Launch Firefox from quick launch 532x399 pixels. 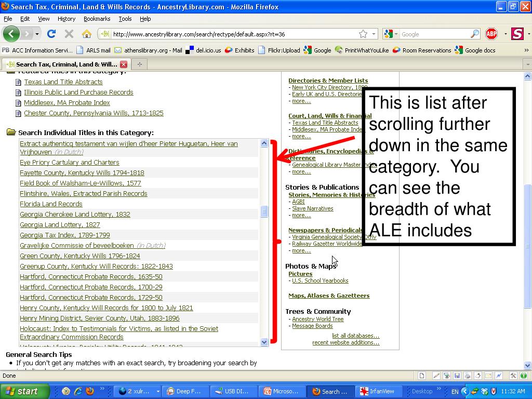pos(90,391)
